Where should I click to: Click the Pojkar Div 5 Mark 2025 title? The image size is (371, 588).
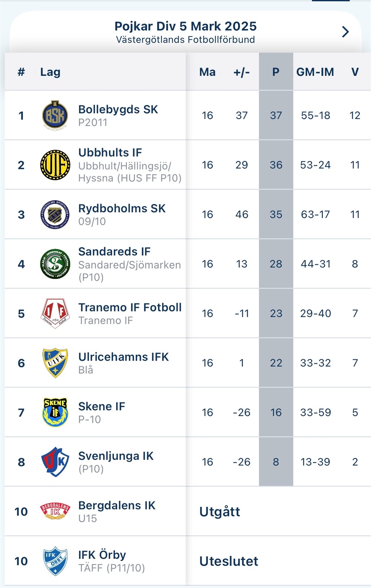[x=185, y=26]
